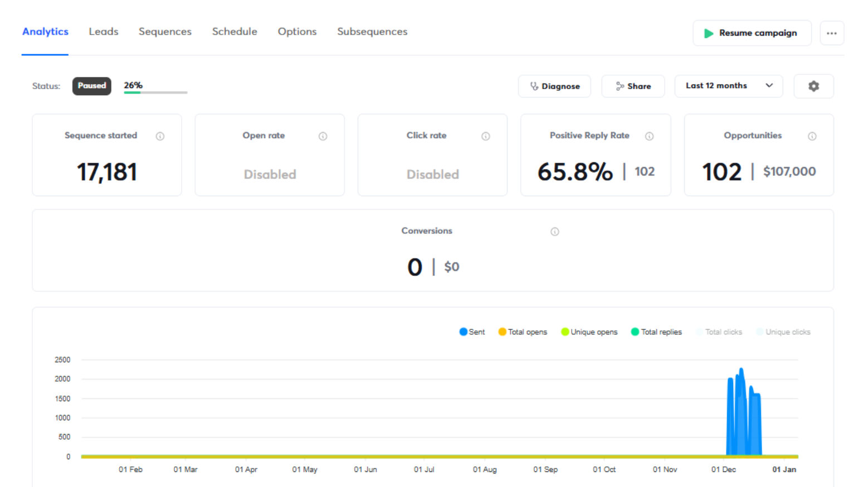Click the Resume campaign button
The image size is (868, 487).
pyautogui.click(x=752, y=33)
